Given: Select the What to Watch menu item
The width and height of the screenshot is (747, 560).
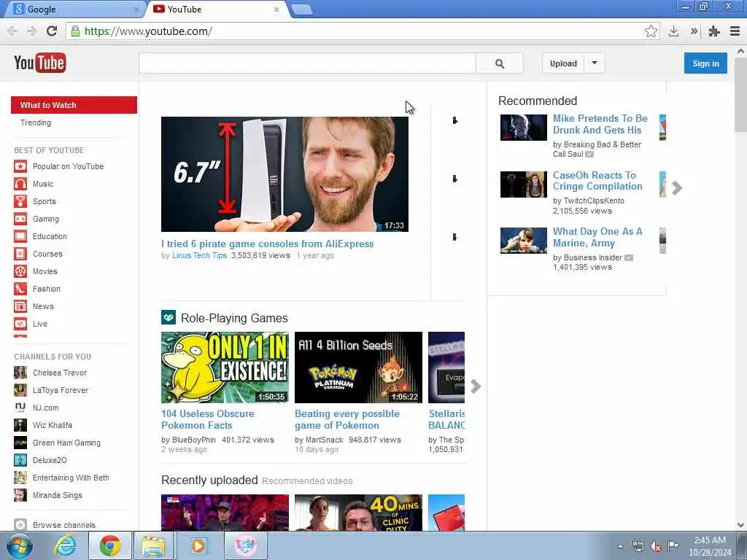Looking at the screenshot, I should coord(74,105).
